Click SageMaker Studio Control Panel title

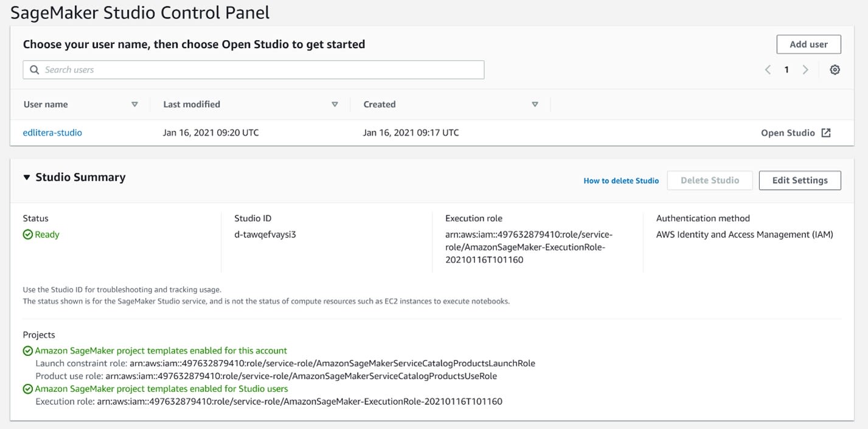tap(140, 12)
